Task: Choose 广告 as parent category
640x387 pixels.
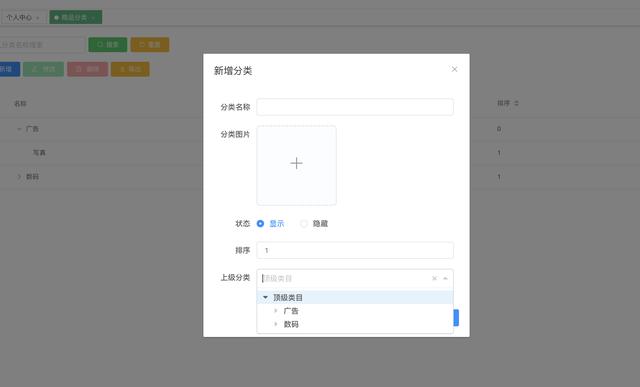Action: click(291, 311)
